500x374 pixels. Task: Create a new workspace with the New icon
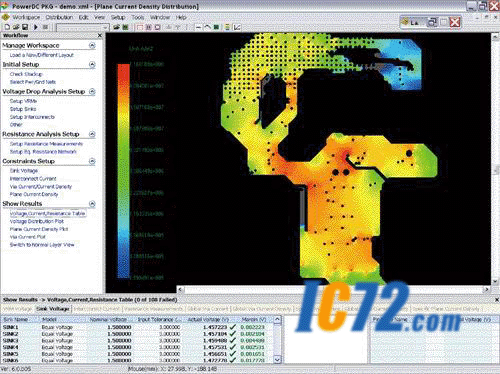(x=7, y=27)
